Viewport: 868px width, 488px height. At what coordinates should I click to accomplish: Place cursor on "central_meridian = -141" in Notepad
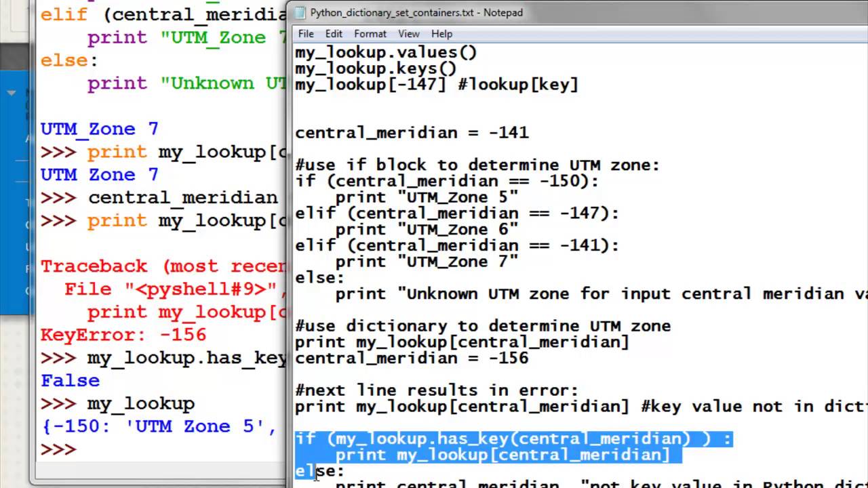412,133
